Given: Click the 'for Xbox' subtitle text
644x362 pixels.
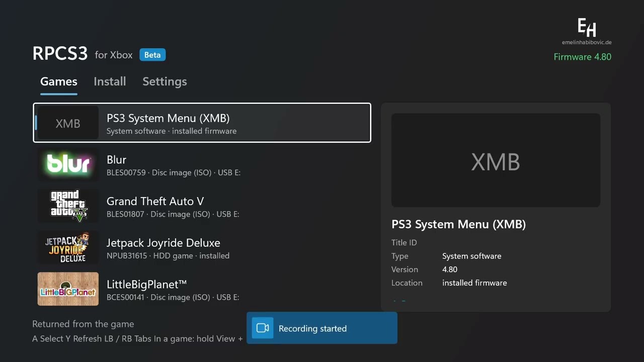Looking at the screenshot, I should click(114, 55).
